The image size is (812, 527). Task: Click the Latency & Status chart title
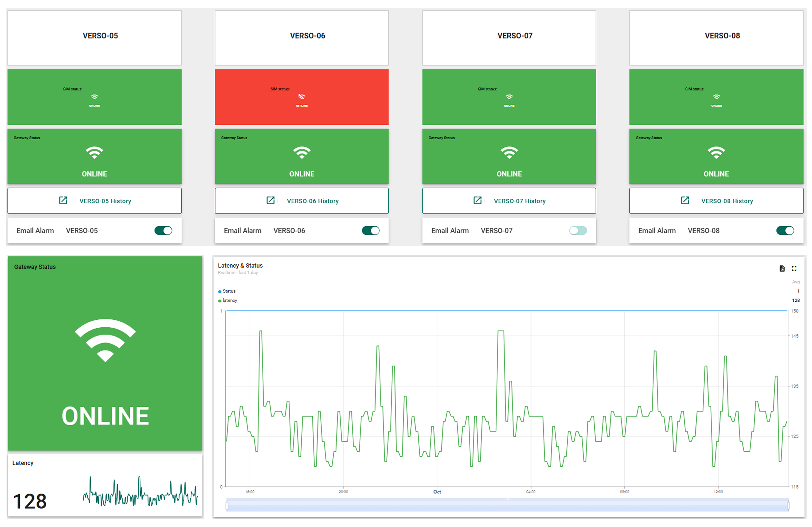click(240, 265)
